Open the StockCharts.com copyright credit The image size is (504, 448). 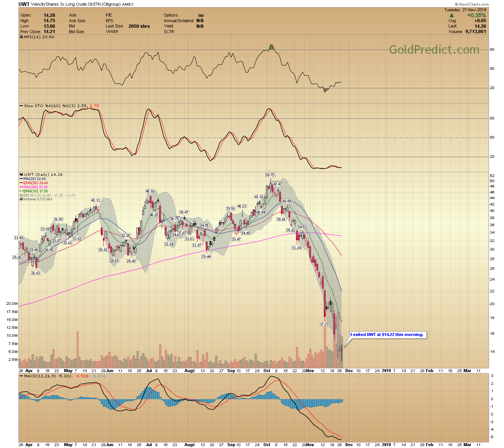coord(472,5)
